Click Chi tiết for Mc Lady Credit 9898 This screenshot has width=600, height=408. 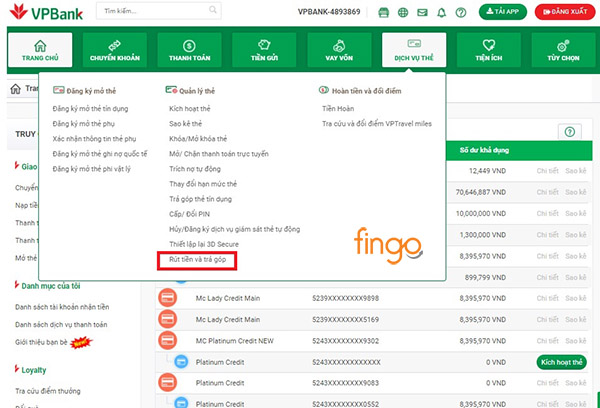pyautogui.click(x=548, y=298)
